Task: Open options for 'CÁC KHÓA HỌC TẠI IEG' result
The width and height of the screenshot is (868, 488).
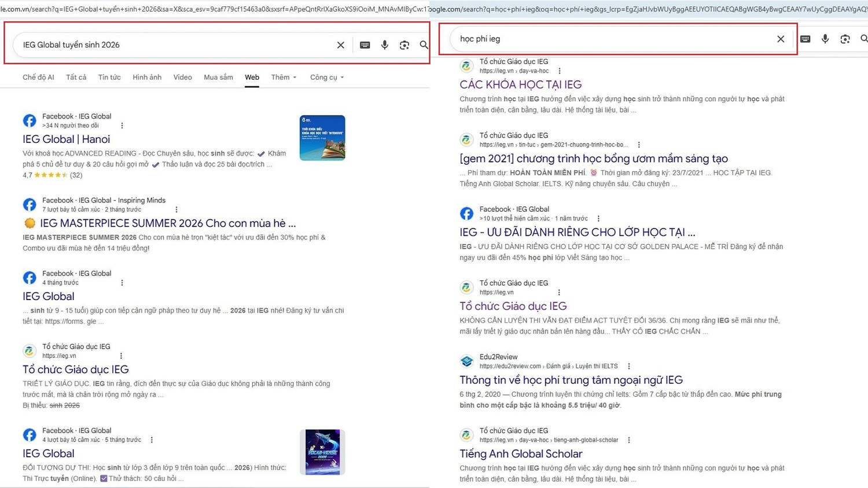Action: point(560,71)
